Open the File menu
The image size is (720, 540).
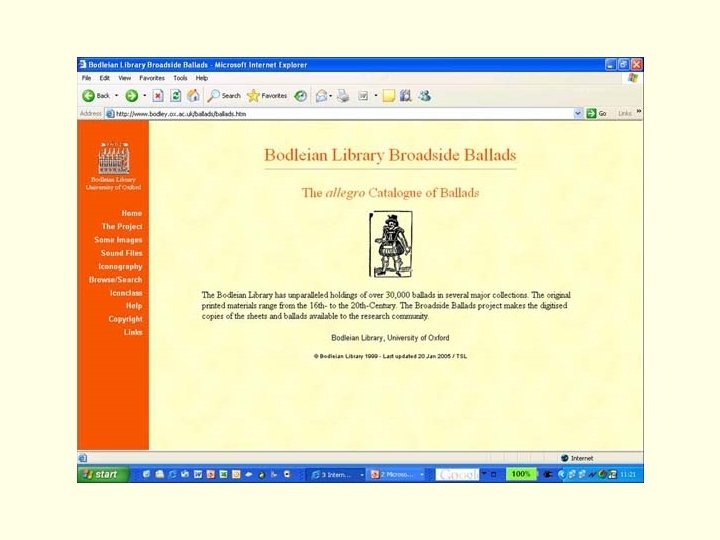coord(86,78)
